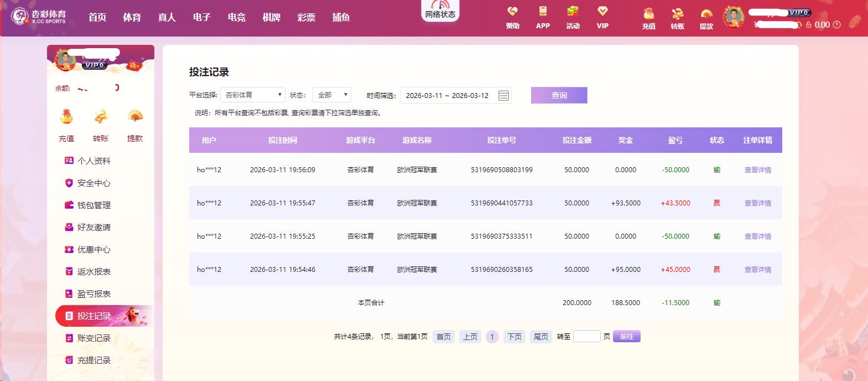Screen dimensions: 868x381
Task: Click 查看详情 for the first bet record
Action: (x=757, y=170)
